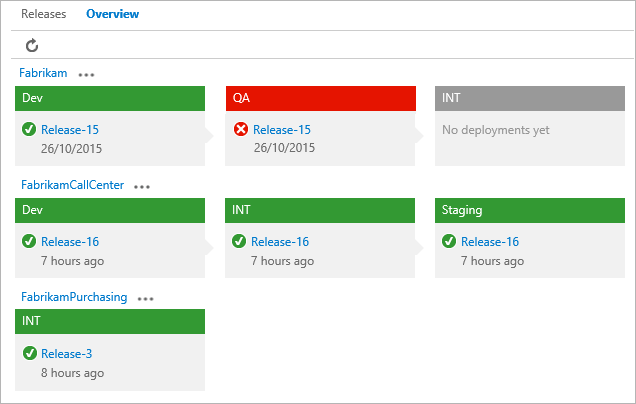Click the Fabrikam Dev environment header
This screenshot has height=404, width=636.
pos(110,98)
